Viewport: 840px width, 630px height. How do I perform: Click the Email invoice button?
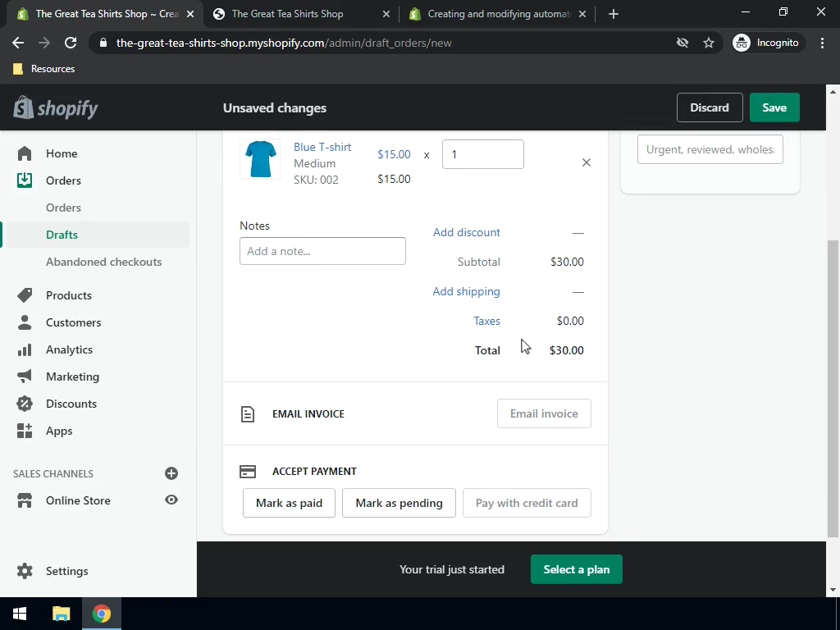tap(544, 413)
